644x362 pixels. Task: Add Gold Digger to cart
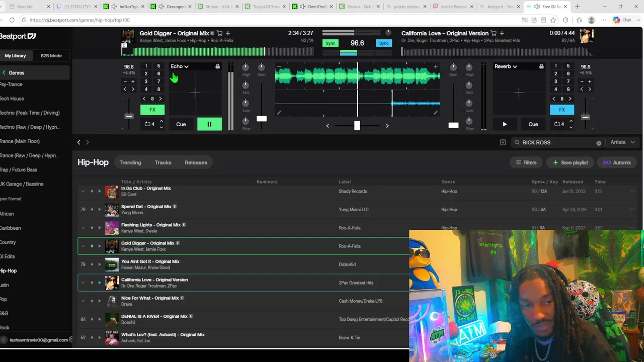[220, 33]
